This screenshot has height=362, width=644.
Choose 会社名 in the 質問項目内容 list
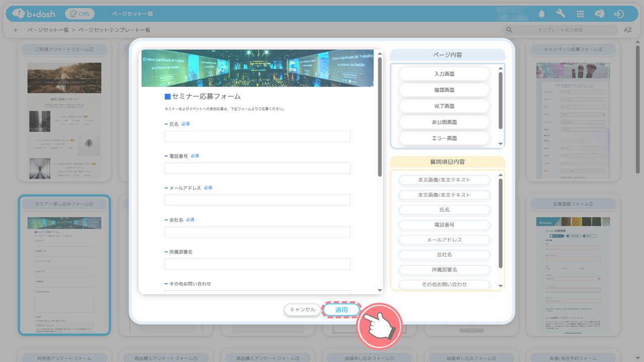(444, 255)
